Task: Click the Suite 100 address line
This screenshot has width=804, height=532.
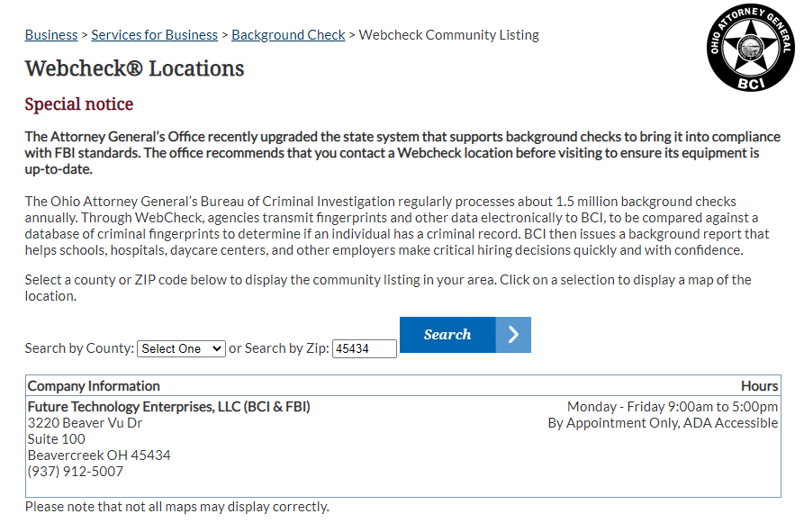Action: click(x=57, y=439)
